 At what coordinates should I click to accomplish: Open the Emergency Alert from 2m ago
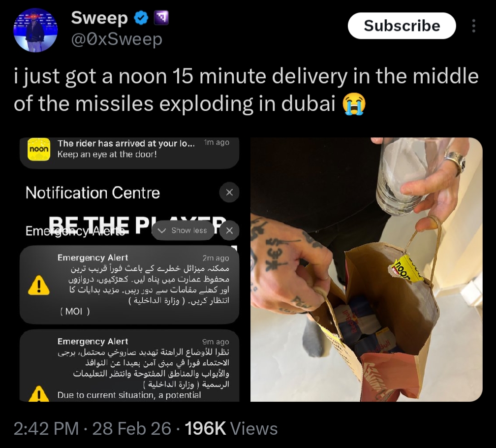tap(129, 285)
